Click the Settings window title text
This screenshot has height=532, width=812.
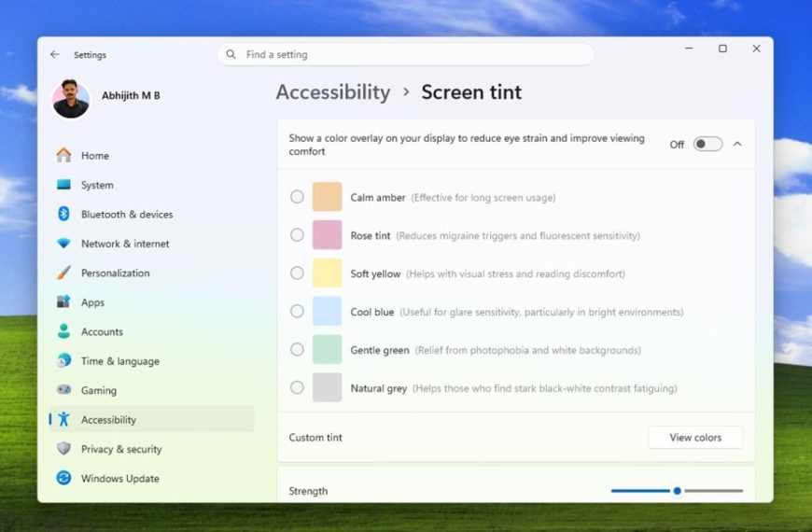point(90,55)
